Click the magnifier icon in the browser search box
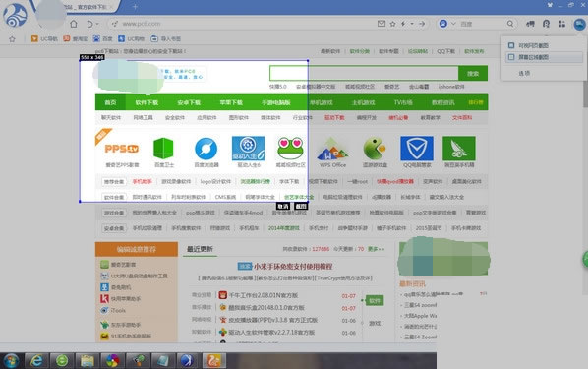 pyautogui.click(x=510, y=24)
